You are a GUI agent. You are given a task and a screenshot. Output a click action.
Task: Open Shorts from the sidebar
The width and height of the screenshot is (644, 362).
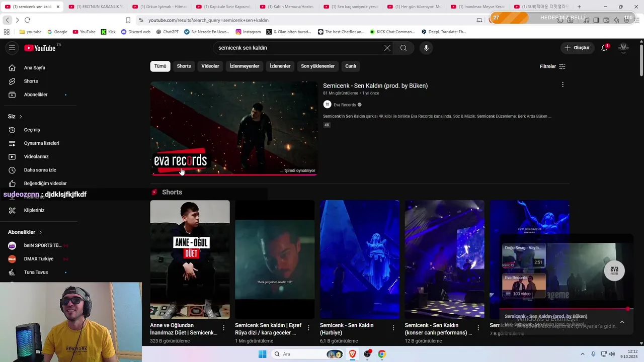[31, 81]
